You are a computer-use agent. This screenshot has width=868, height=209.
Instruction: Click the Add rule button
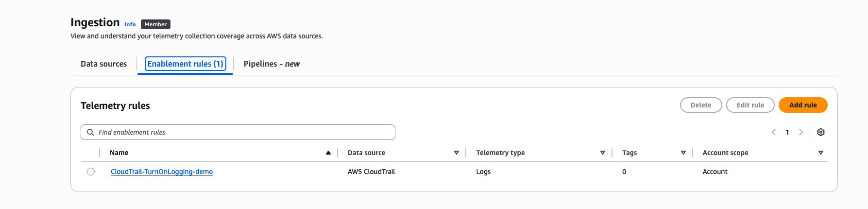tap(803, 105)
